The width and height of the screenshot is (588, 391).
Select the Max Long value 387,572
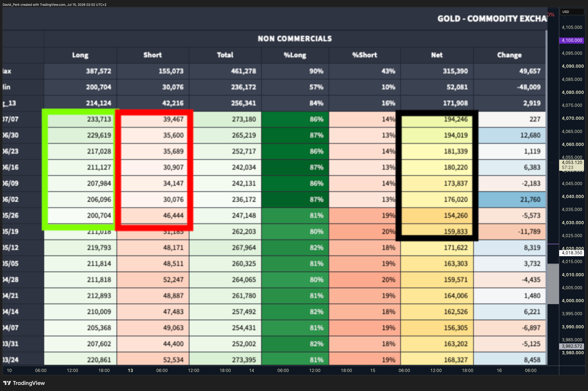coord(99,71)
